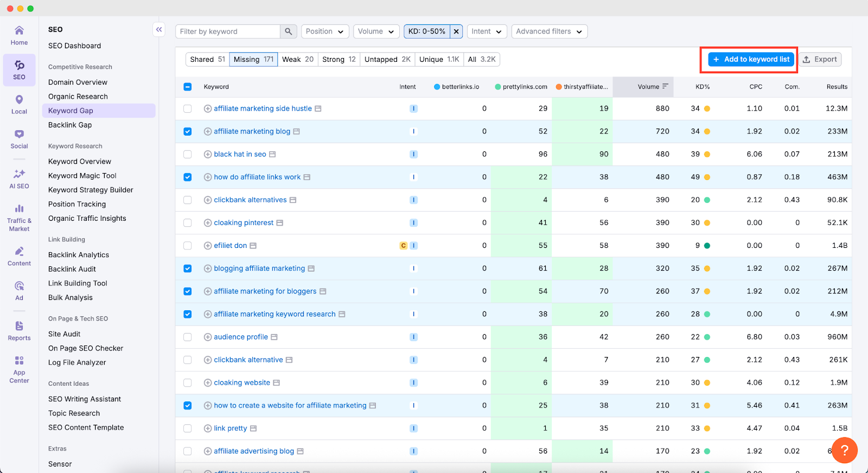Open the AI SEO sidebar icon
This screenshot has width=868, height=473.
(x=19, y=178)
